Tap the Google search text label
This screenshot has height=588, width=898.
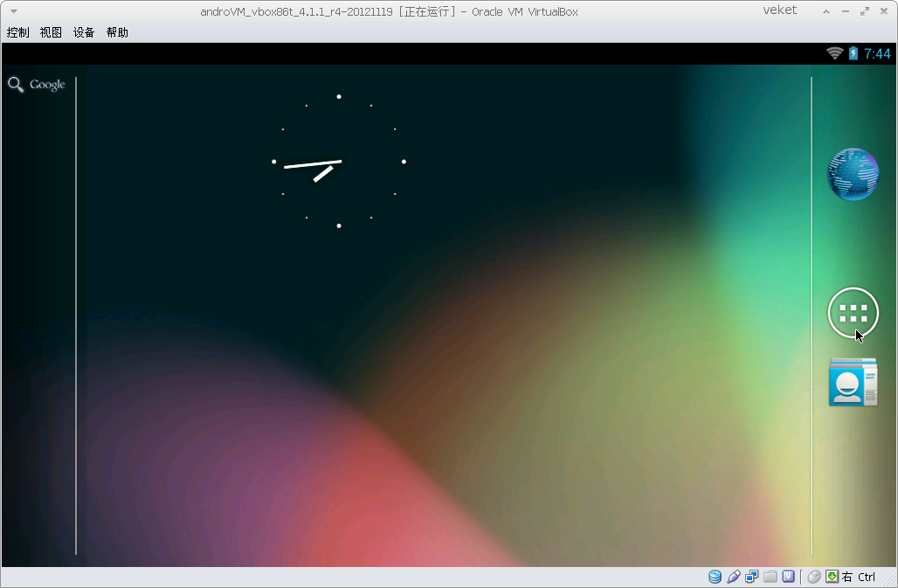(x=47, y=85)
